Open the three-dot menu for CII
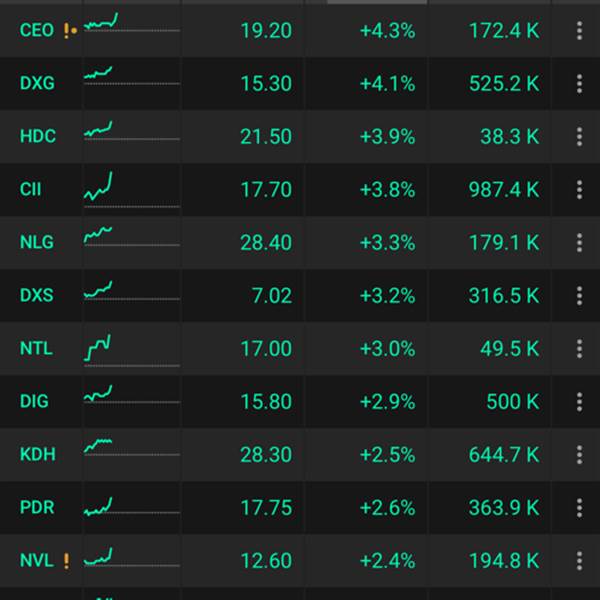Screen dimensions: 600x600 pos(579,190)
